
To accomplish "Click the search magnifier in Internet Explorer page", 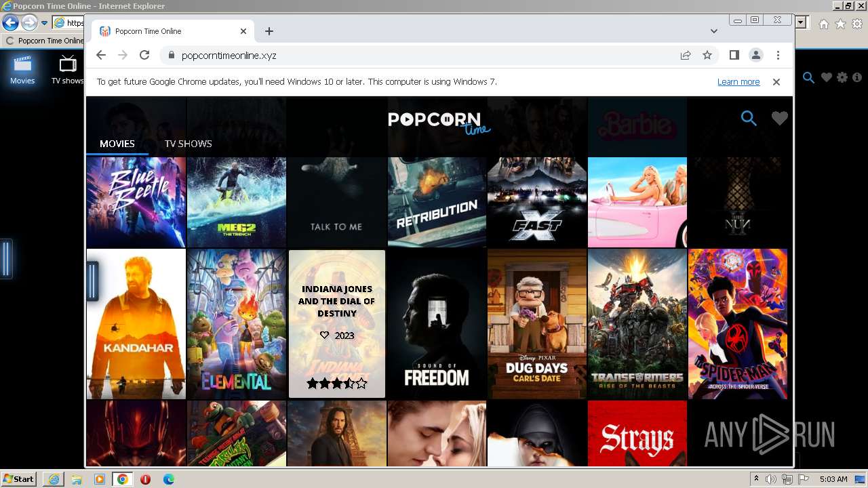I will tap(808, 78).
